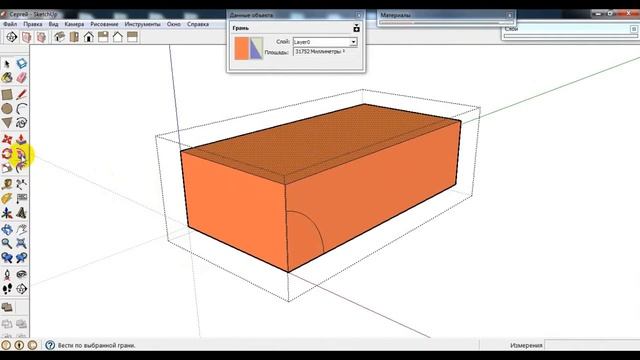Click the first round status bar icon
Image resolution: width=640 pixels, height=360 pixels.
[6, 345]
